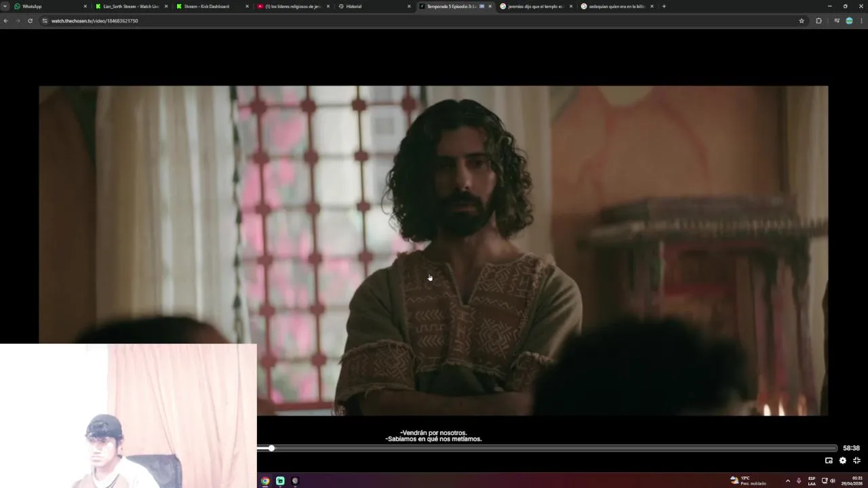Open the tab search dropdown arrow
The image size is (868, 488).
pyautogui.click(x=5, y=6)
